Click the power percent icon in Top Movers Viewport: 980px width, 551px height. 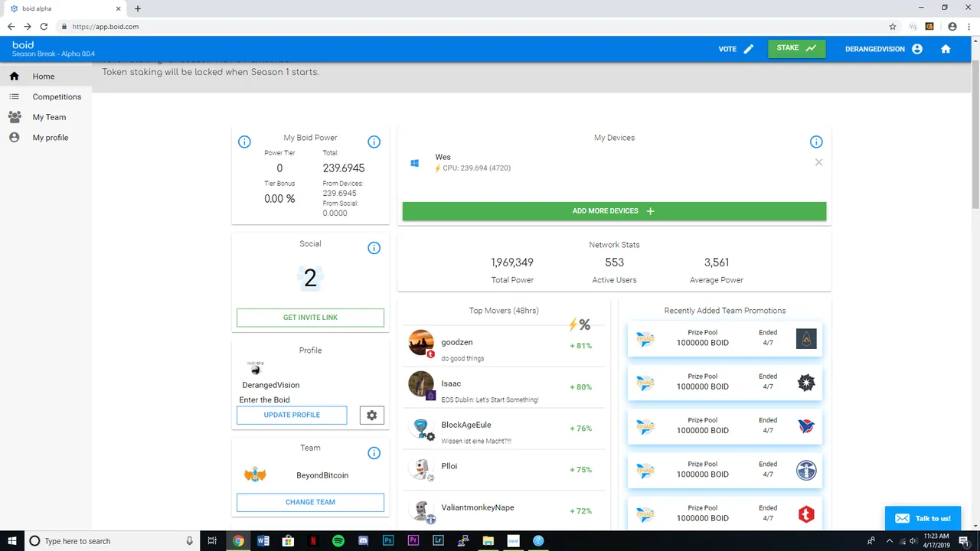[579, 324]
